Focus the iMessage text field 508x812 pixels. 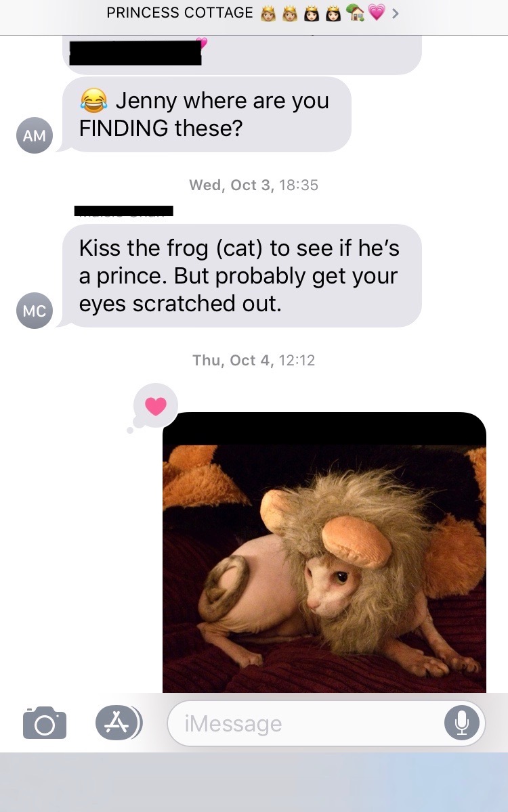coord(305,723)
